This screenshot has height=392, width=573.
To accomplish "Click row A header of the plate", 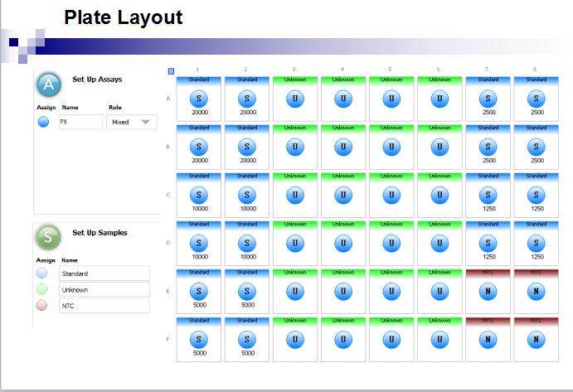I will tap(169, 99).
